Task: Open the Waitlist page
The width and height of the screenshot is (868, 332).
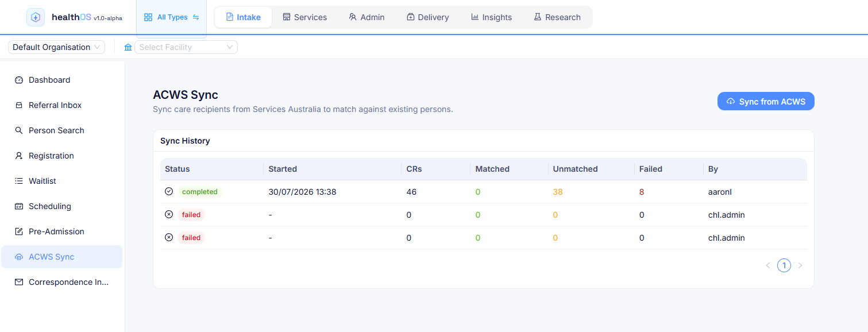Action: tap(62, 181)
